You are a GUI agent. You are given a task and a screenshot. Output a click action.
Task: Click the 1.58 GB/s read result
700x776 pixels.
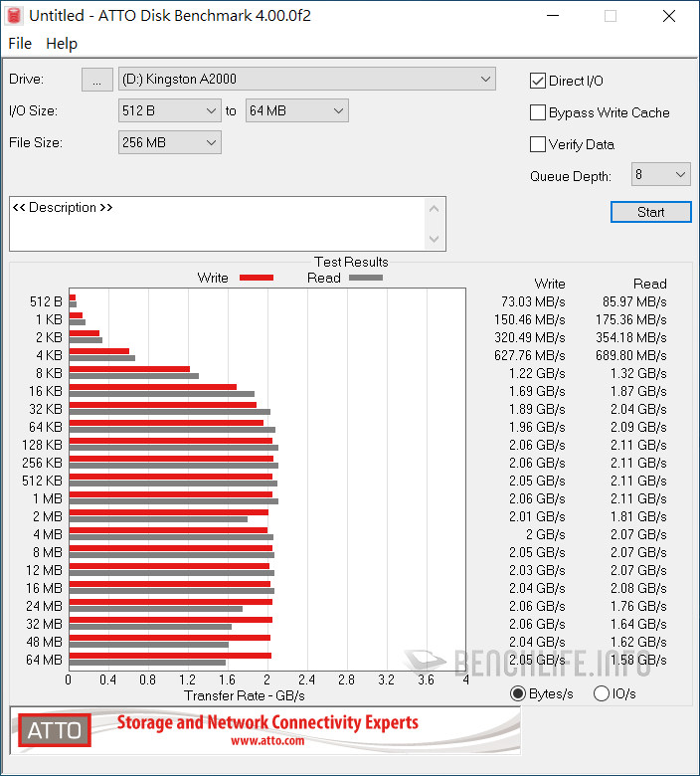638,660
